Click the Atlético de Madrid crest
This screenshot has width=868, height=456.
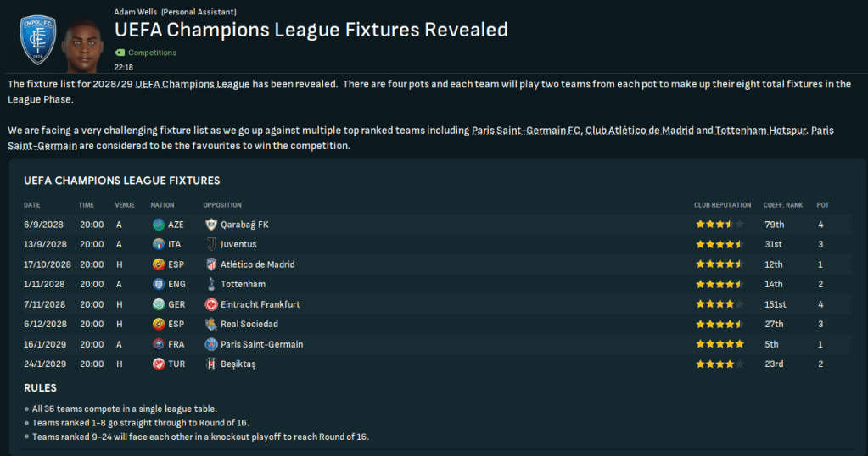coord(211,264)
